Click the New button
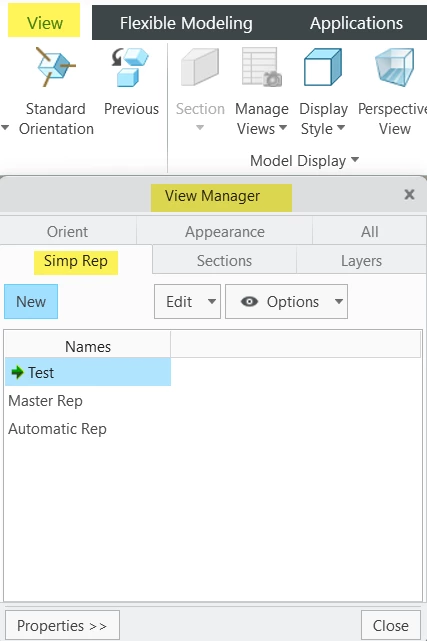This screenshot has width=427, height=641. click(31, 302)
